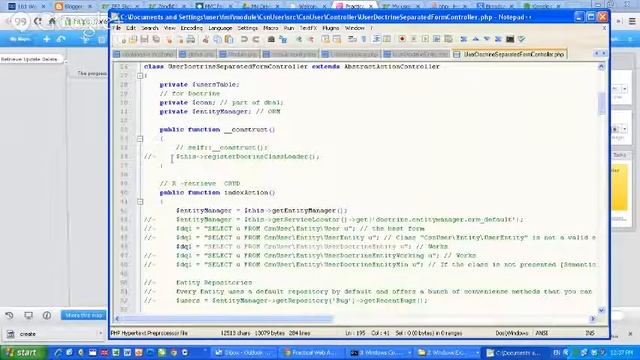The image size is (640, 360).
Task: Zoom out using the toolbar icon
Action: click(x=311, y=39)
